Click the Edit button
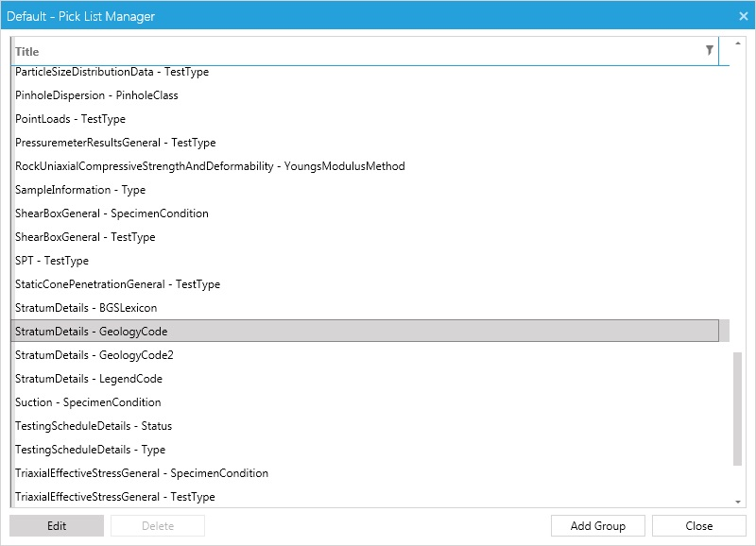This screenshot has height=546, width=756. 57,526
